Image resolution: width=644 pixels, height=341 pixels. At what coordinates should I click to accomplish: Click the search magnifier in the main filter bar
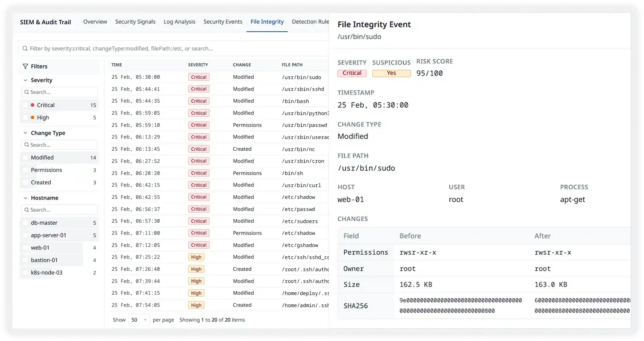tap(25, 48)
